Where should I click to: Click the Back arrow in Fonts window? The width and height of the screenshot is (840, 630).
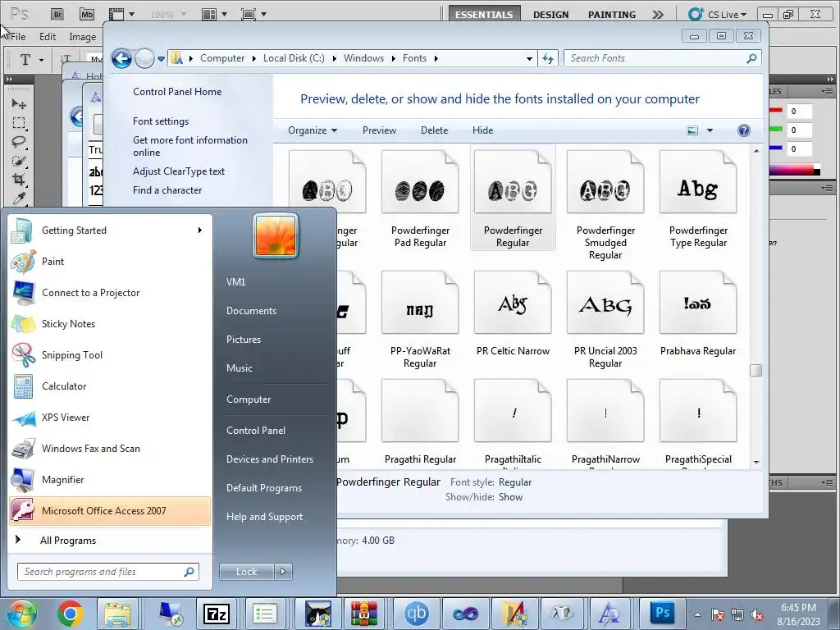pos(121,58)
